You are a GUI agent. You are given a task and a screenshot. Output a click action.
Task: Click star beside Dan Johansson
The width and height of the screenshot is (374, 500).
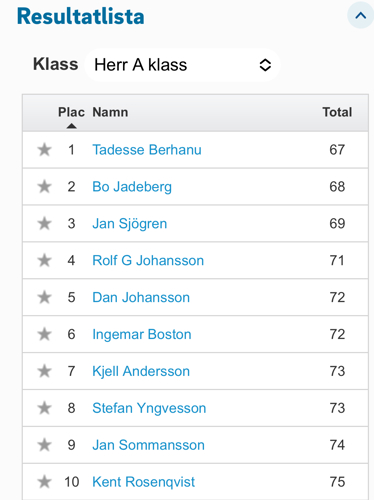click(x=44, y=297)
